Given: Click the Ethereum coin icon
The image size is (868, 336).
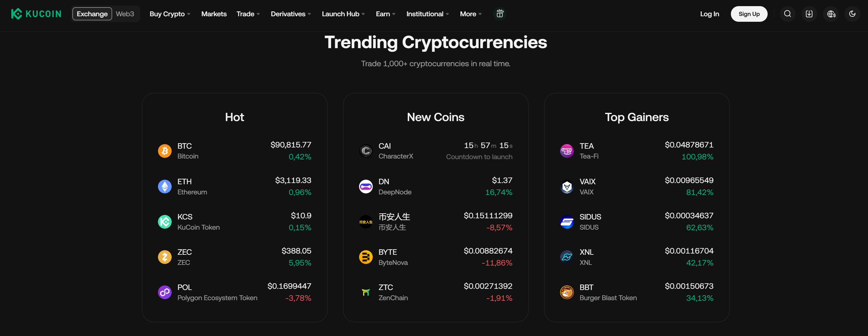Looking at the screenshot, I should pyautogui.click(x=164, y=186).
